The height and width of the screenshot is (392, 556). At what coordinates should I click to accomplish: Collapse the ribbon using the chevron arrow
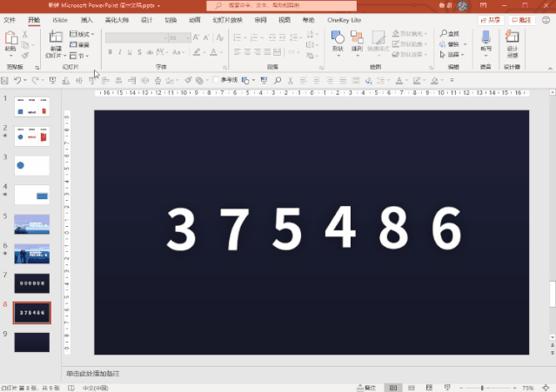(550, 69)
